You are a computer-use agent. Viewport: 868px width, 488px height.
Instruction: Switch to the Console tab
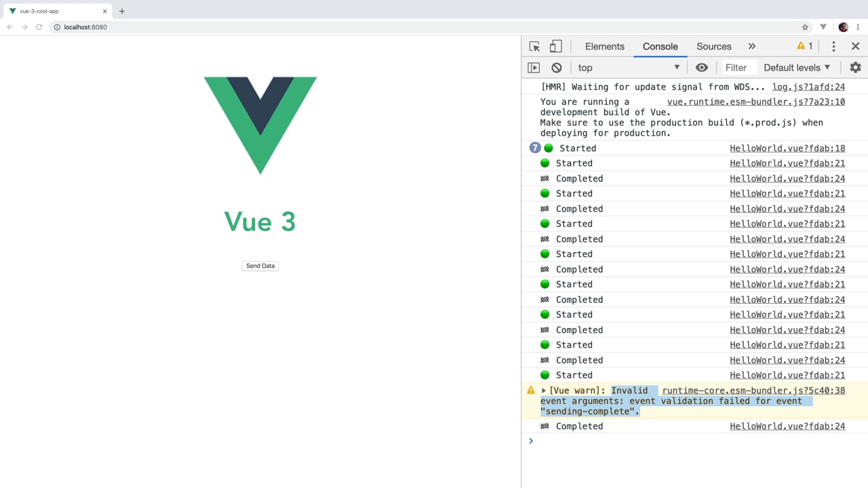coord(660,46)
